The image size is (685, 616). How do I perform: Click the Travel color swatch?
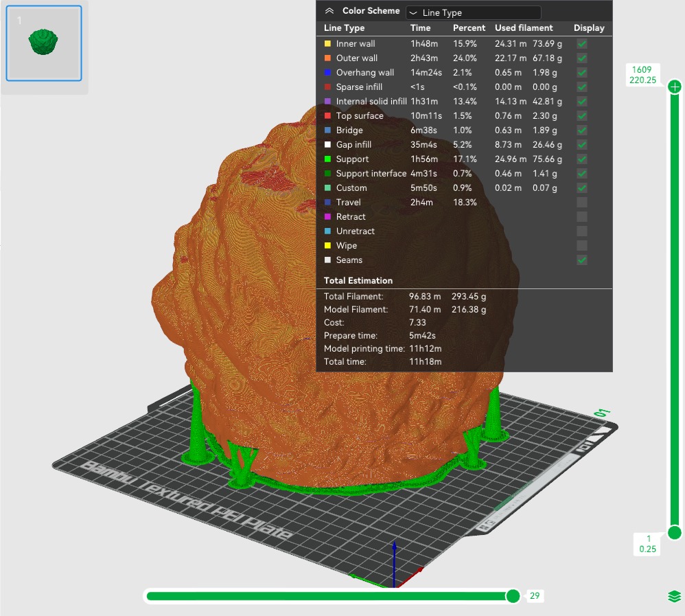coord(327,203)
